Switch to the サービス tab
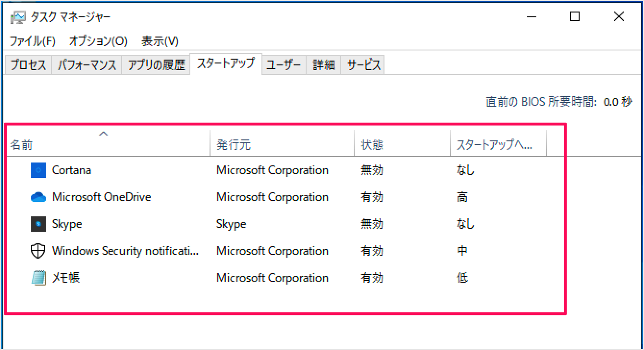Image resolution: width=644 pixels, height=350 pixels. tap(364, 65)
